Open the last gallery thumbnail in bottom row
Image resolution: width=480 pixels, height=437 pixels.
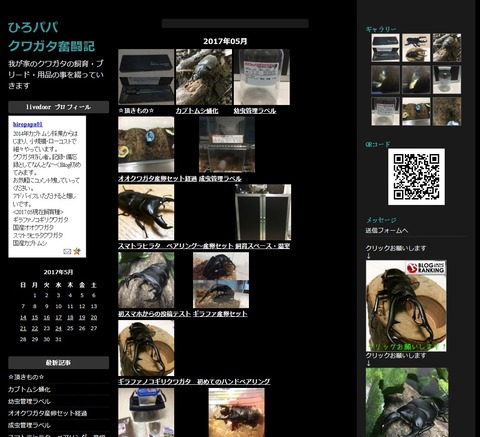tap(447, 112)
